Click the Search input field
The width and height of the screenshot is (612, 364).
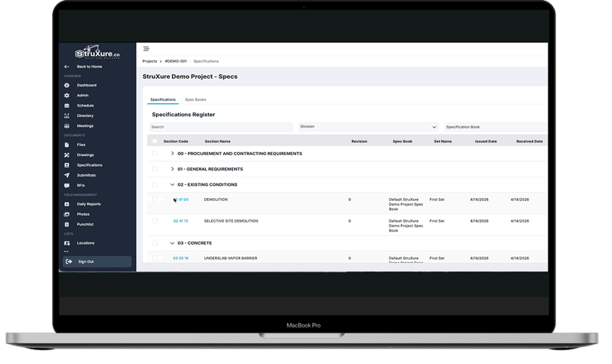coord(220,127)
